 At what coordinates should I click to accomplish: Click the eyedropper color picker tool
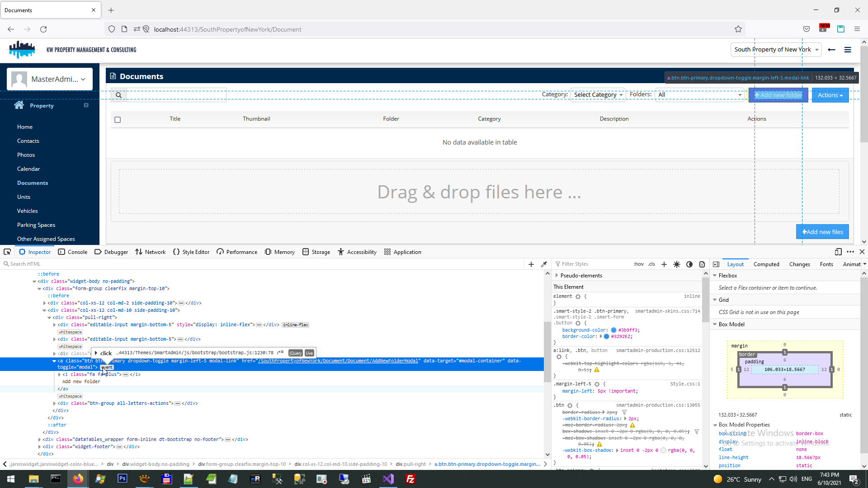[544, 264]
